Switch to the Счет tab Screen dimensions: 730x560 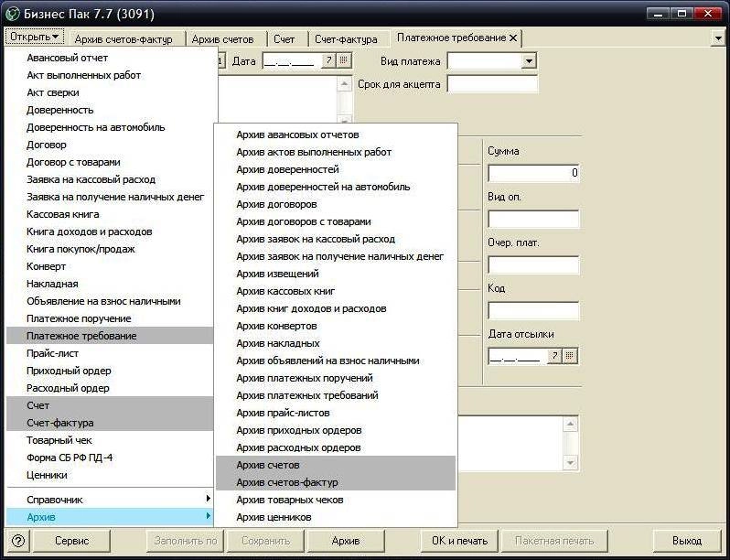coord(284,39)
